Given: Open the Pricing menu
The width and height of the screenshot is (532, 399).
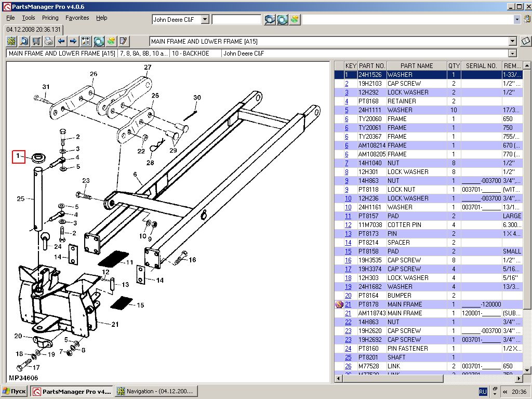Looking at the screenshot, I should tap(50, 18).
